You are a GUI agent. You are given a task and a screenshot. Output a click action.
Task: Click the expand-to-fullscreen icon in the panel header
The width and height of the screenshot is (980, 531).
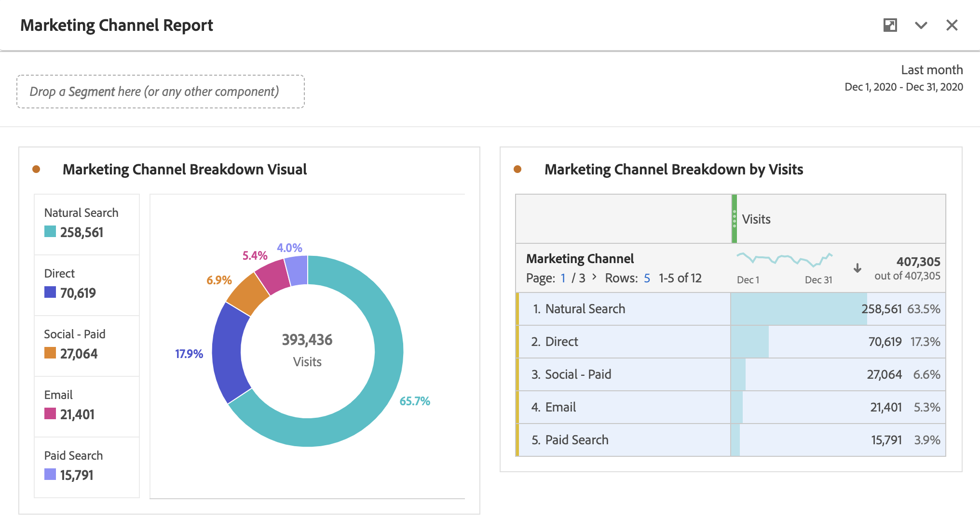(891, 25)
